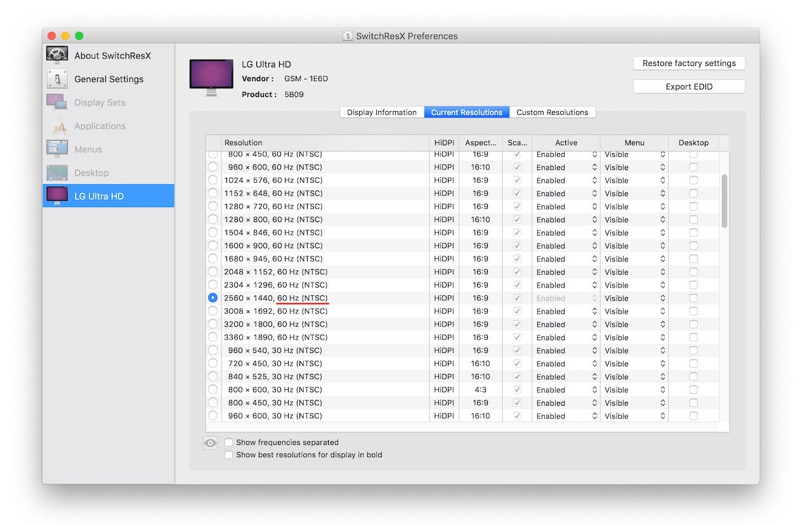This screenshot has height=525, width=812.
Task: Open Menu Visible dropdown for 3360 × 1890 row
Action: [634, 337]
